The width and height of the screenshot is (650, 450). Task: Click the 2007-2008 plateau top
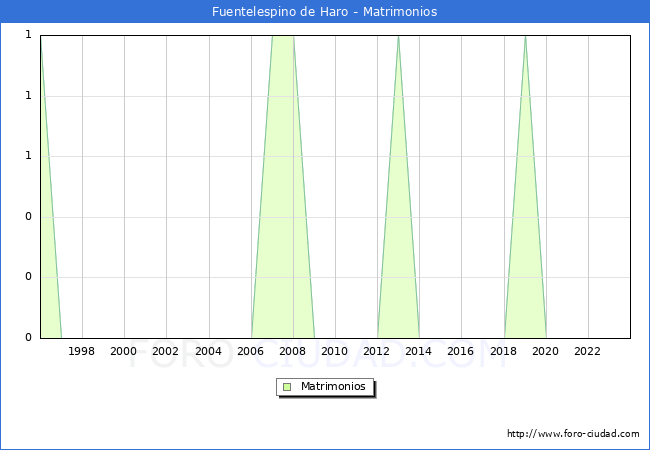click(283, 37)
